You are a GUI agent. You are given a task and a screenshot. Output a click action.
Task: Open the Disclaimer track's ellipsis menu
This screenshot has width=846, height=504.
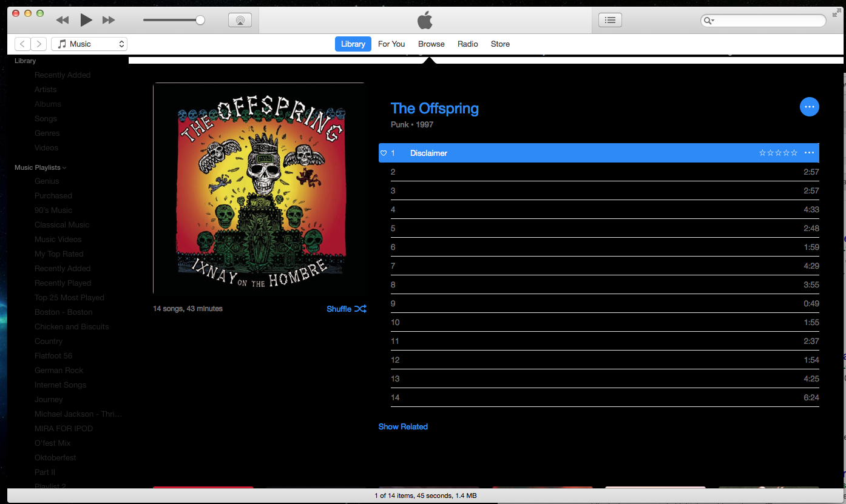tap(809, 153)
